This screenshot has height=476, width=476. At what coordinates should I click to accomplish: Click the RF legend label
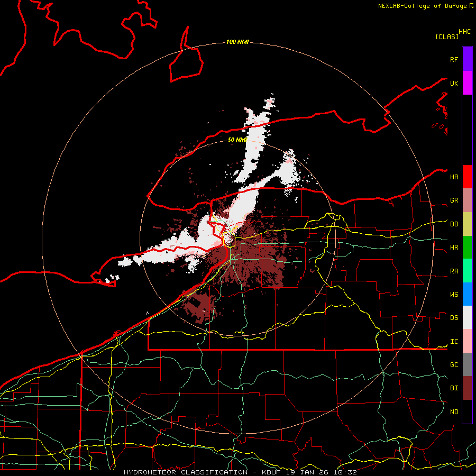point(454,59)
